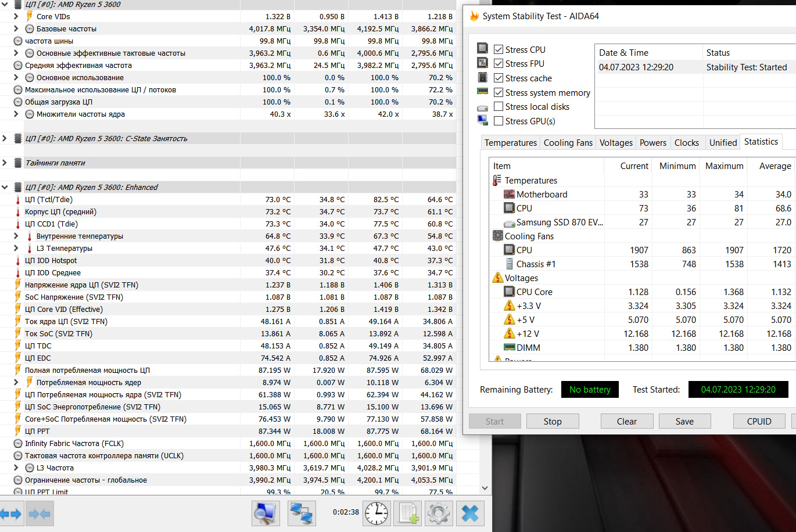This screenshot has width=796, height=532.
Task: Click the HWiNFO scrollbar down arrow
Action: pos(485,488)
